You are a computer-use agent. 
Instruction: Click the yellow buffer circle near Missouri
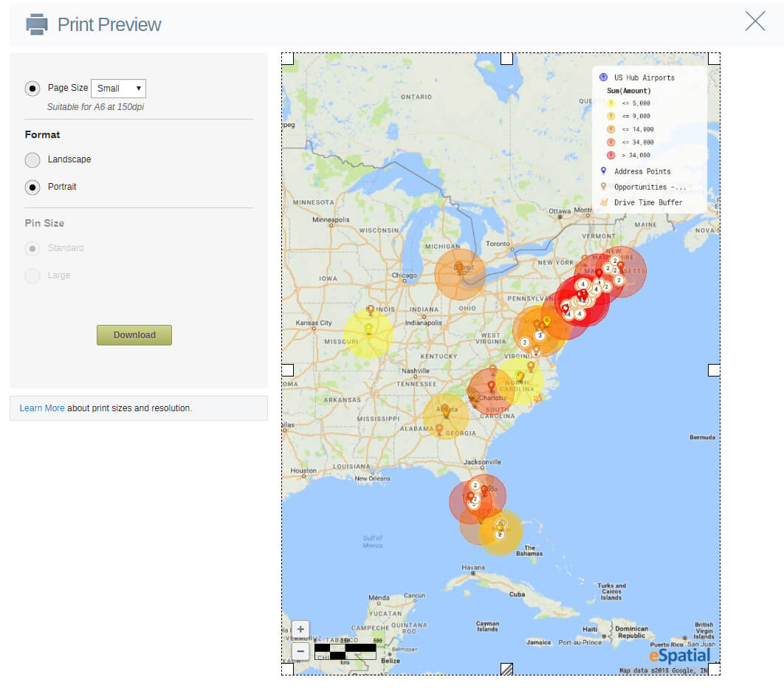[368, 334]
